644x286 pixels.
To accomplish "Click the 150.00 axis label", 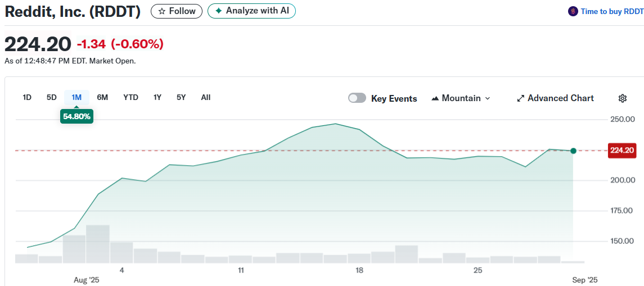I will click(622, 241).
